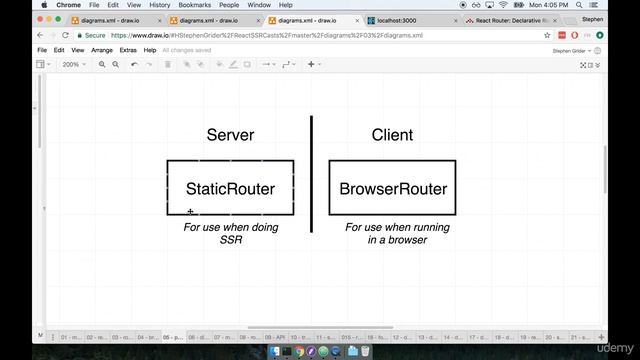Click the zoom out magnifier icon
The width and height of the screenshot is (640, 360).
tap(116, 64)
